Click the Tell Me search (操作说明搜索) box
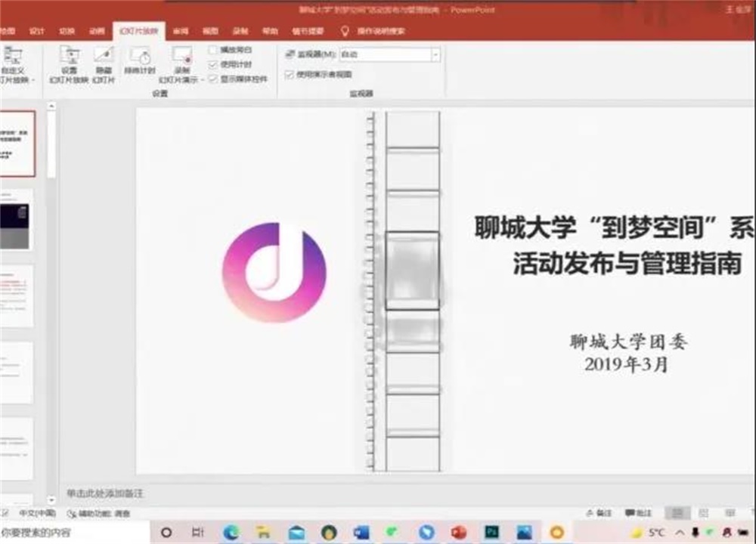This screenshot has width=756, height=544. [x=378, y=31]
